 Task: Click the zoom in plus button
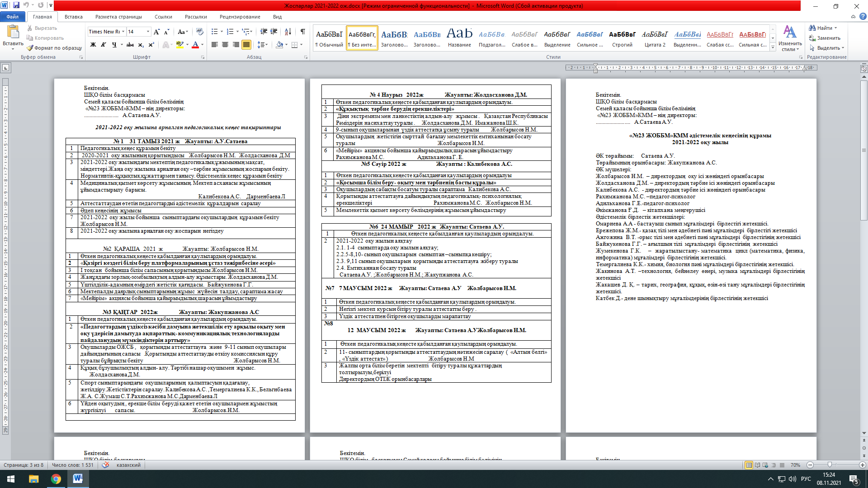click(863, 465)
